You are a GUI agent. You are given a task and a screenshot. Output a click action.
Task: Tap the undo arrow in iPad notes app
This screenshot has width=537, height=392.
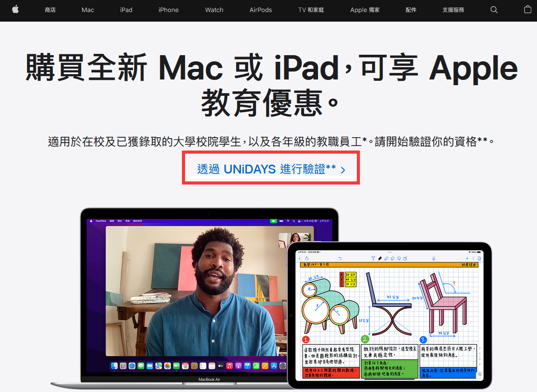click(340, 258)
